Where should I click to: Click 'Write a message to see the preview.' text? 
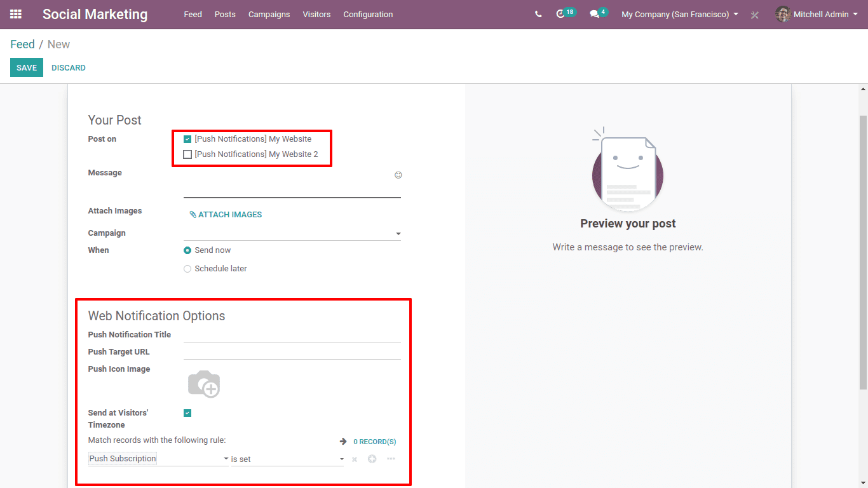click(628, 247)
